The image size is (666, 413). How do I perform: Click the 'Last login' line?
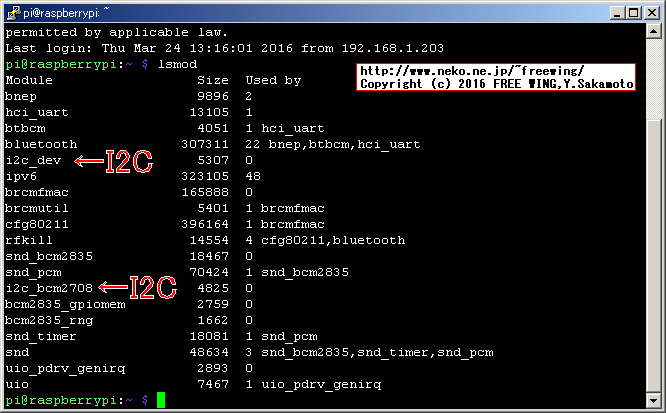pyautogui.click(x=224, y=48)
